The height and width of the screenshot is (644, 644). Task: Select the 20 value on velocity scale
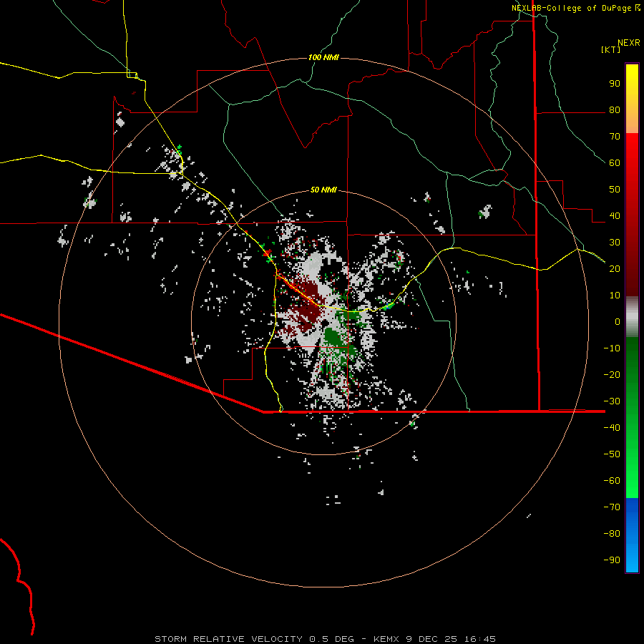[615, 269]
